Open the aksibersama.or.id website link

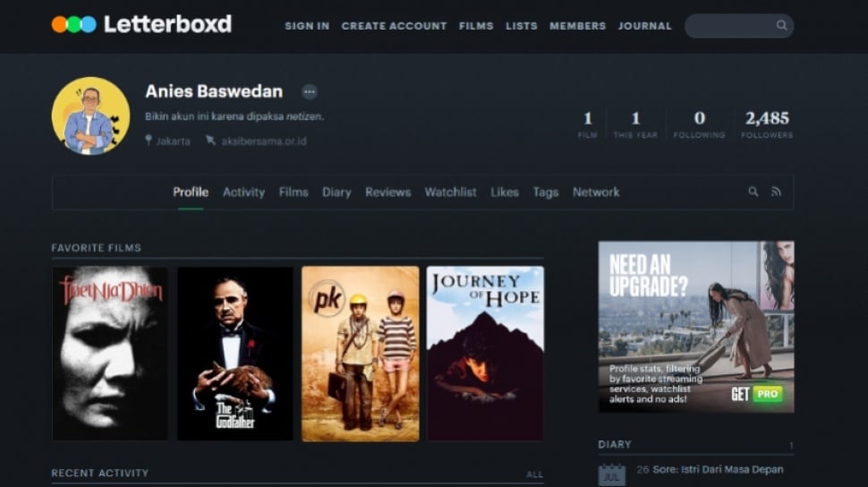tap(264, 141)
